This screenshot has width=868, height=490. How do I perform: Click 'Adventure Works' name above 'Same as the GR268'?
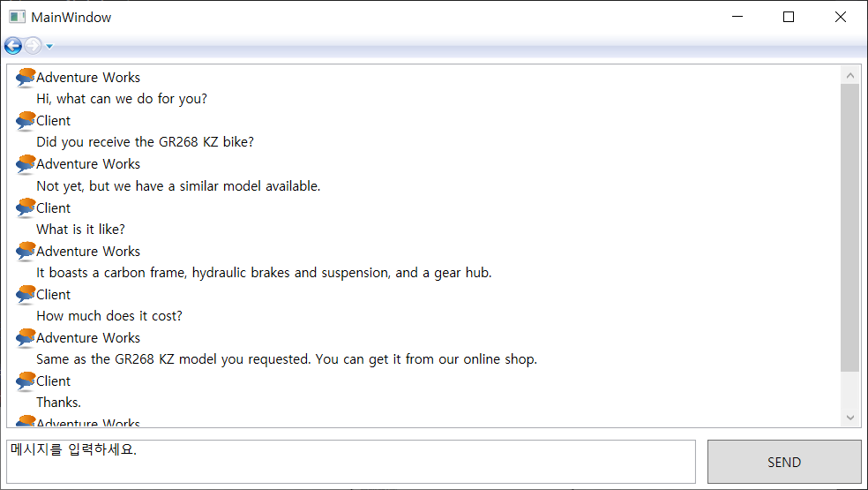pos(88,337)
